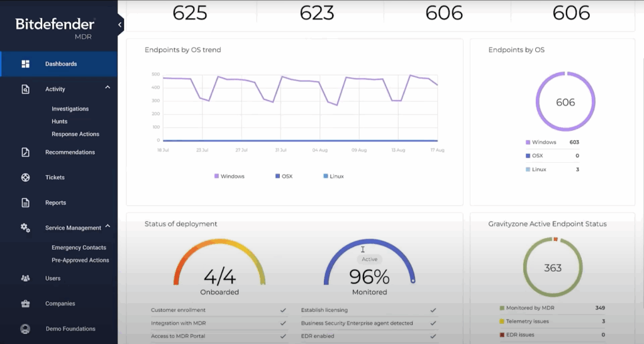Image resolution: width=644 pixels, height=344 pixels.
Task: Open Pre-Approved Actions page
Action: click(80, 260)
